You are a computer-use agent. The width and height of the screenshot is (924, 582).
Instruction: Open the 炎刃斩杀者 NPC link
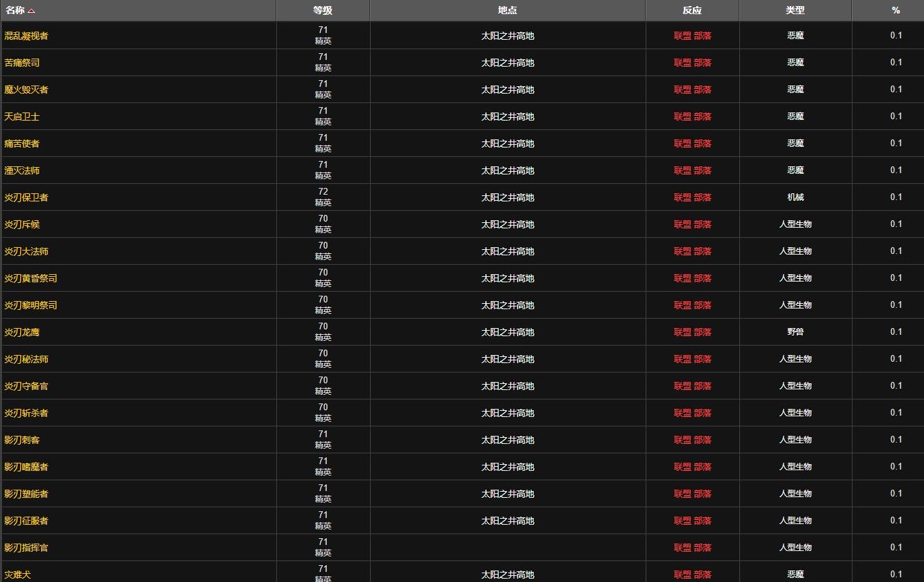click(26, 413)
